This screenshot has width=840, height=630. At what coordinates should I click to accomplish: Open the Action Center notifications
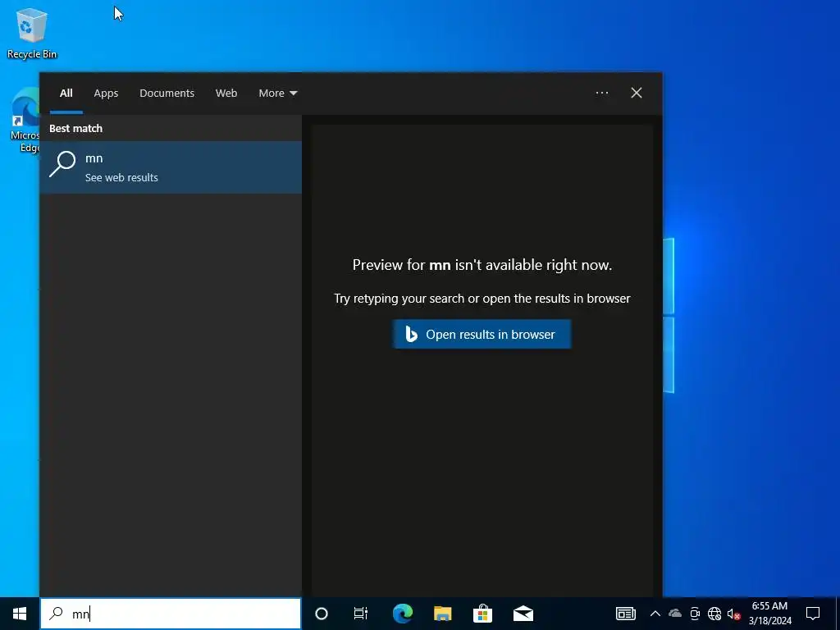coord(813,614)
